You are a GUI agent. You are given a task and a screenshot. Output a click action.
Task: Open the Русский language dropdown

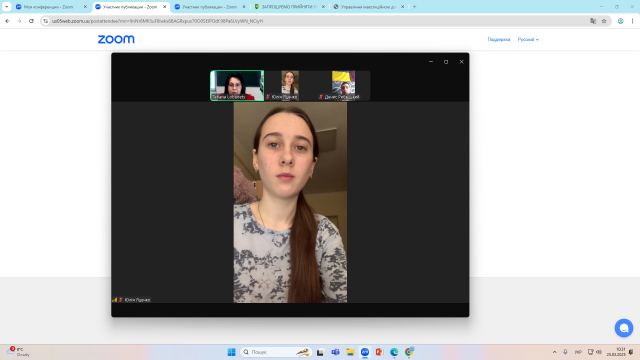528,40
